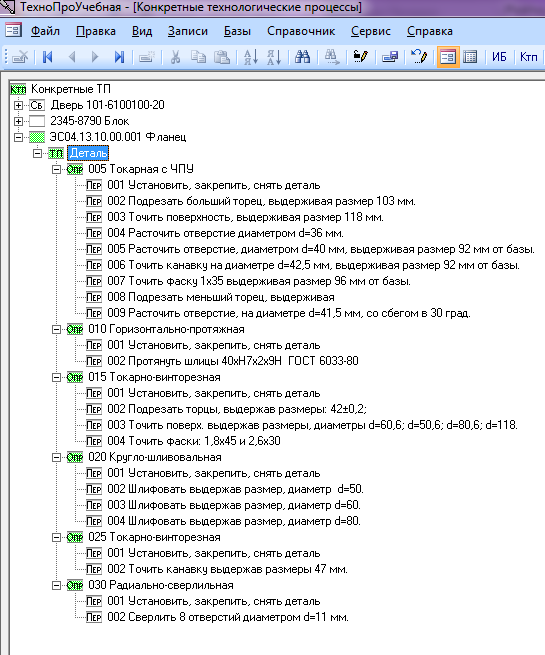Click the find next binoculars icon
This screenshot has height=655, width=545.
332,56
